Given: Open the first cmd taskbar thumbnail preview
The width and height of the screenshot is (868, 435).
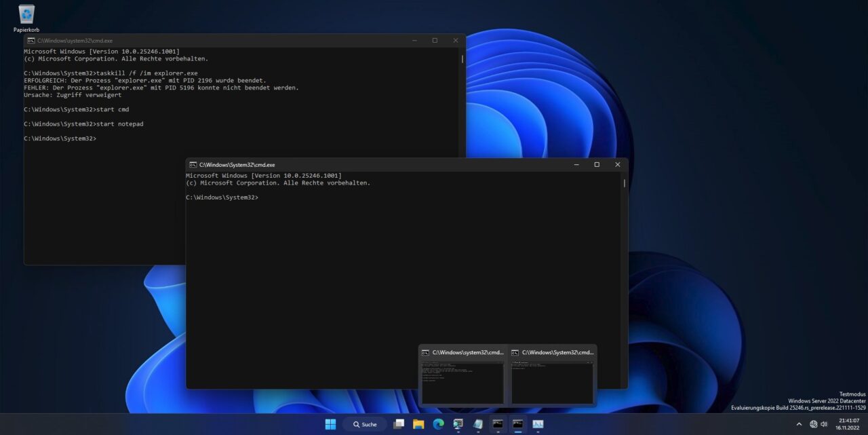Looking at the screenshot, I should tap(463, 377).
